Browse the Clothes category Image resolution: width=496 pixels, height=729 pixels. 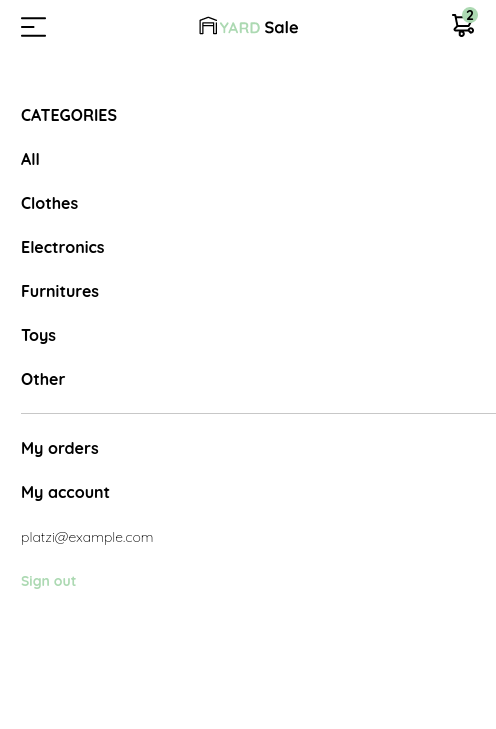pos(49,204)
